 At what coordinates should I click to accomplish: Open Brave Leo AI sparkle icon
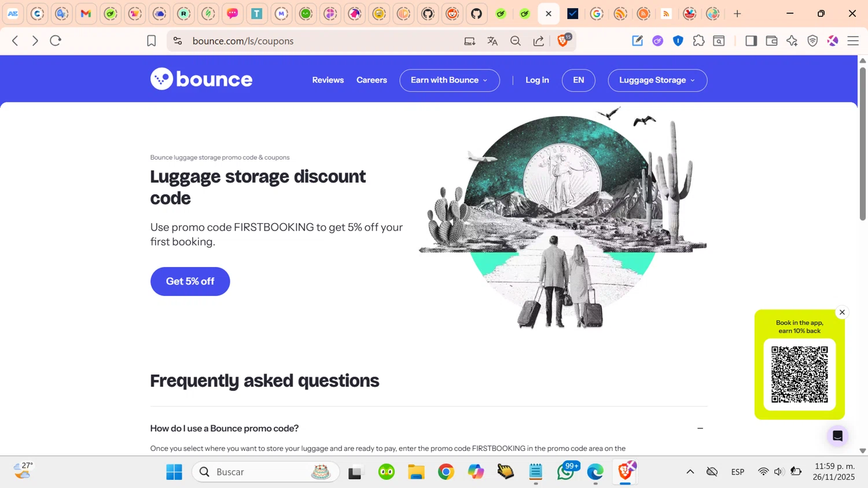tap(792, 41)
